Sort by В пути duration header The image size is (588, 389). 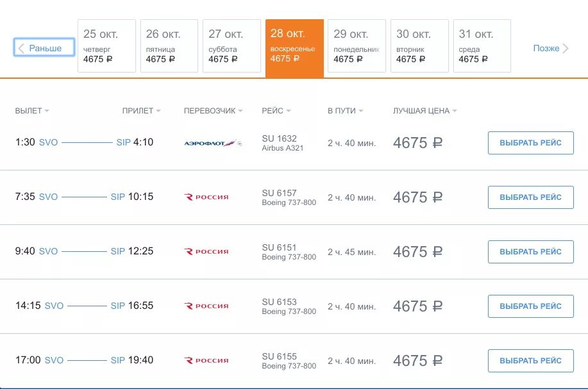(x=345, y=111)
